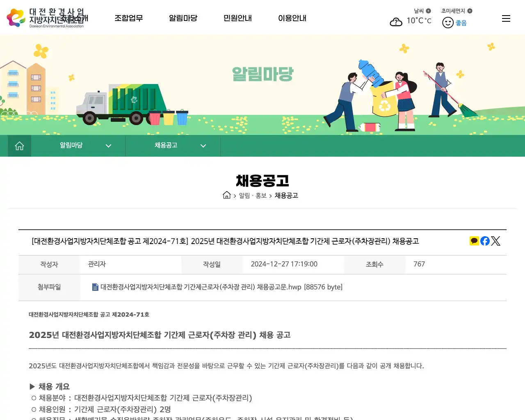Open the home icon in breadcrumb navigation
Viewport: 525px width, 420px height.
pyautogui.click(x=227, y=195)
